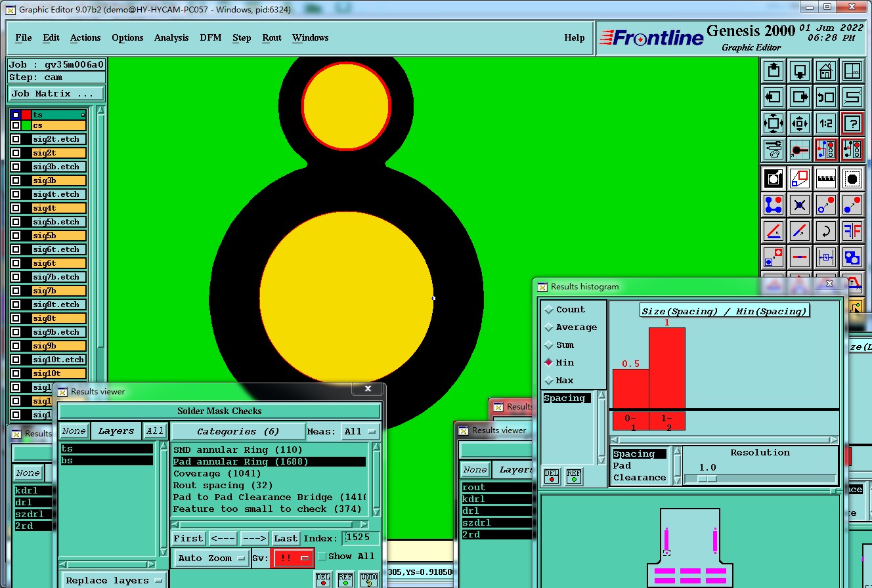The image size is (872, 588).
Task: Select Feature too small to check category
Action: (267, 509)
